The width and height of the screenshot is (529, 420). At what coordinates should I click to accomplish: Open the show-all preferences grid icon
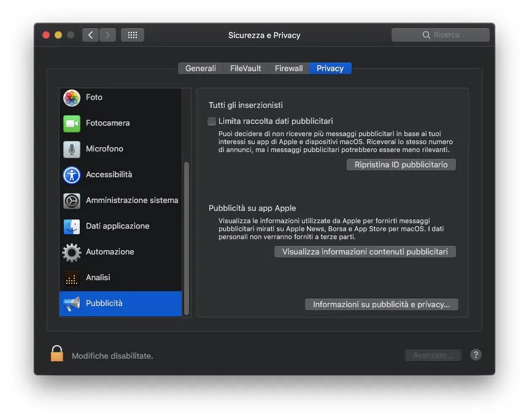(x=132, y=35)
